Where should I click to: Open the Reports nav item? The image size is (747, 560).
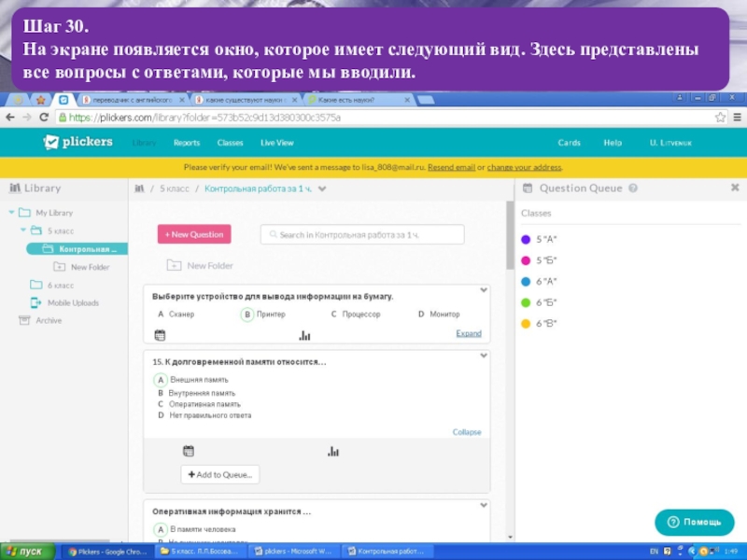click(x=186, y=143)
